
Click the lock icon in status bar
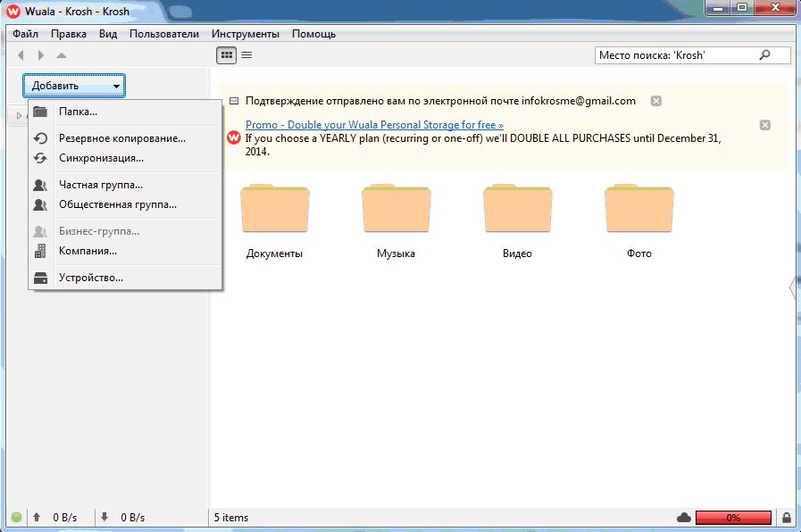point(787,518)
